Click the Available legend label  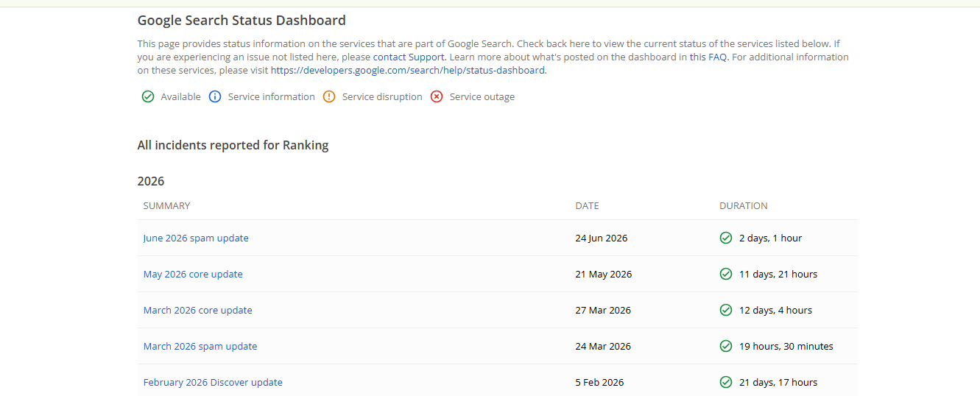(181, 96)
